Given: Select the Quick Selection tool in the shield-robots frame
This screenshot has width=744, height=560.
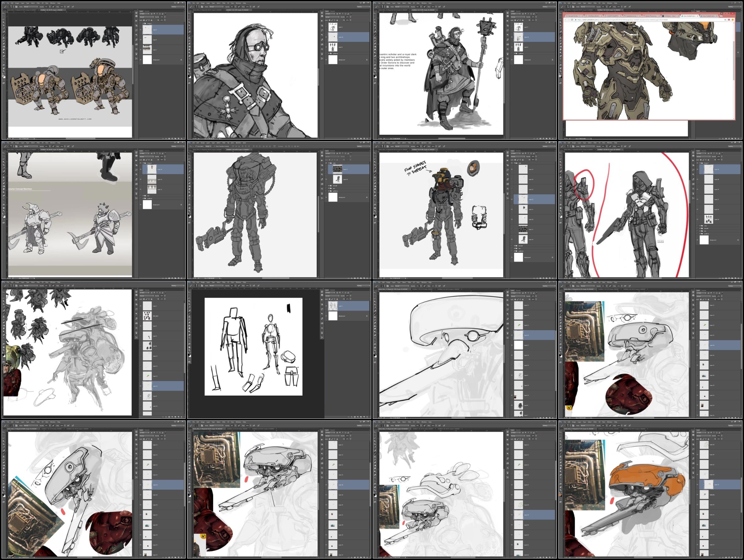Looking at the screenshot, I should (x=4, y=22).
